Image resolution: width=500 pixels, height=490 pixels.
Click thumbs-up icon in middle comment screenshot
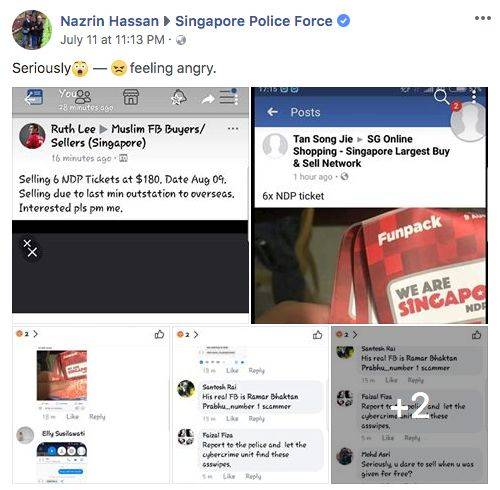[x=318, y=335]
